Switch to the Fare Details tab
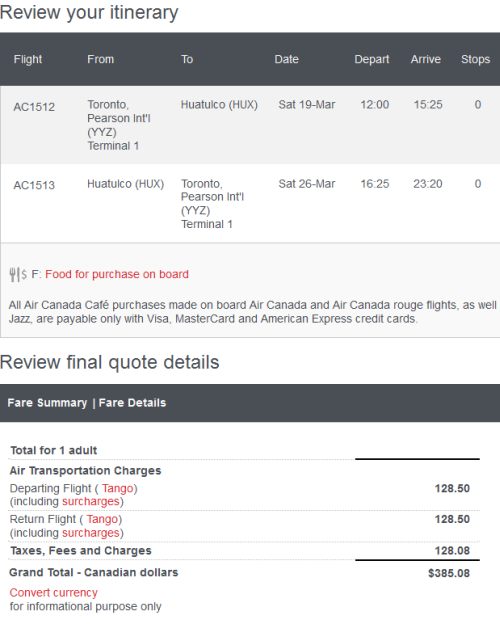 pyautogui.click(x=132, y=403)
